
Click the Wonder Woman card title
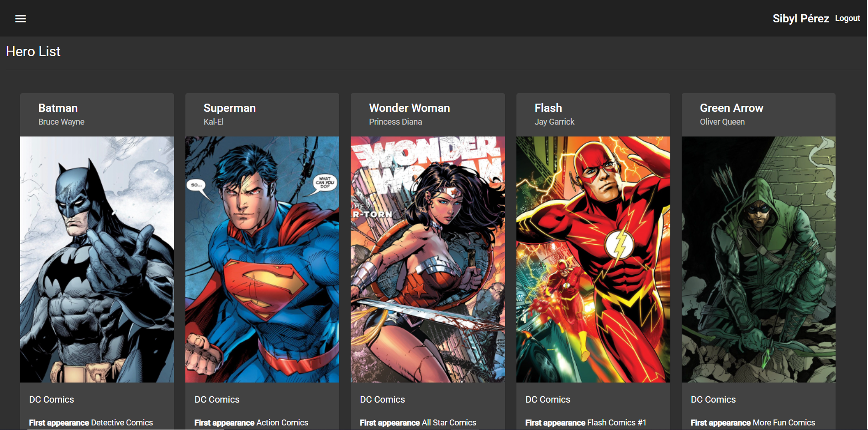(x=410, y=108)
